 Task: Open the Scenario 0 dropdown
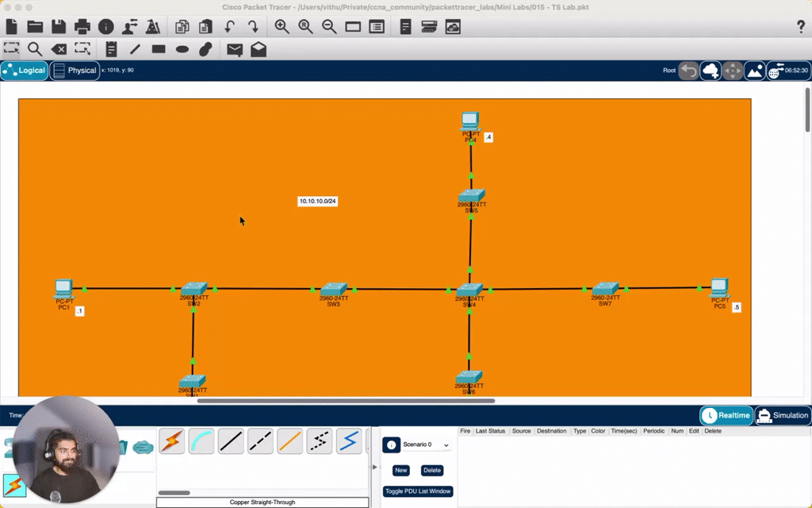pyautogui.click(x=426, y=444)
